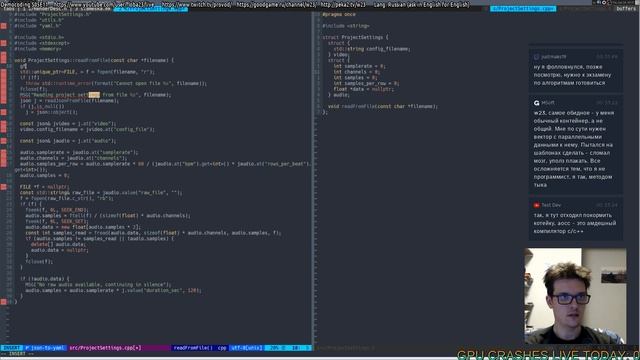Click error sign beside final closing brace
640x360 pixels.
point(4,302)
